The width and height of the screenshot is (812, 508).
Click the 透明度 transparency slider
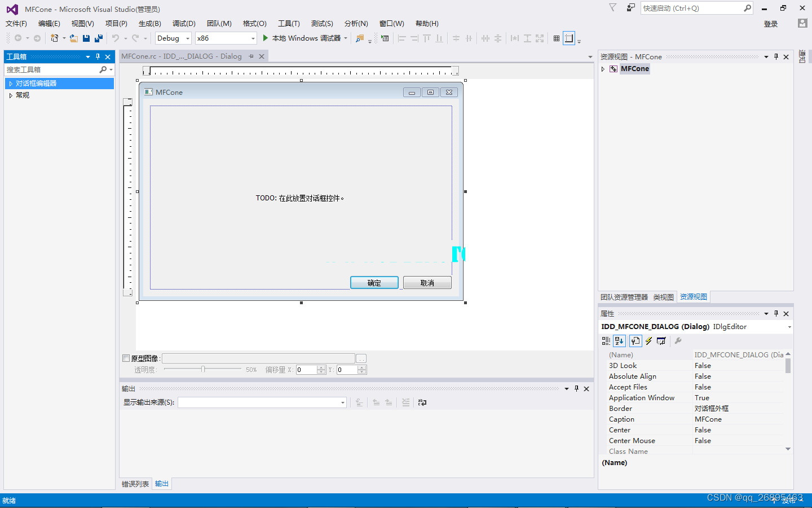(203, 369)
